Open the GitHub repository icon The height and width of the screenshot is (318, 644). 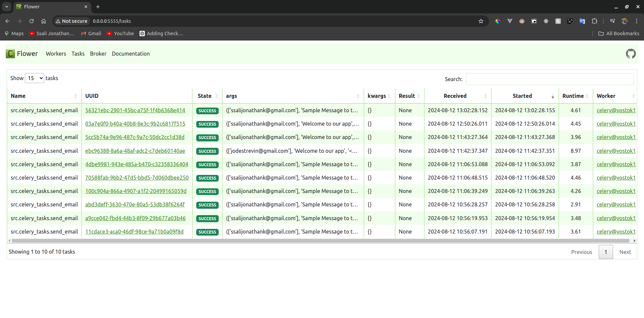point(631,54)
